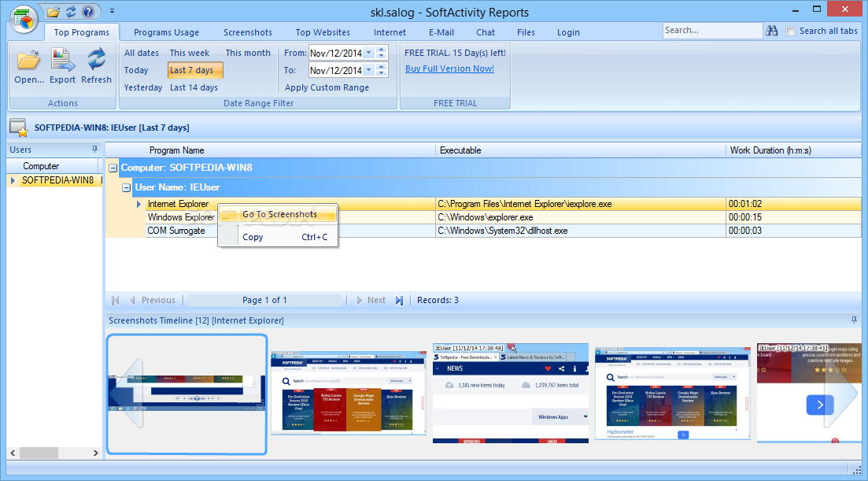Screen dimensions: 868x481
Task: Filter by All dates
Action: pos(141,53)
